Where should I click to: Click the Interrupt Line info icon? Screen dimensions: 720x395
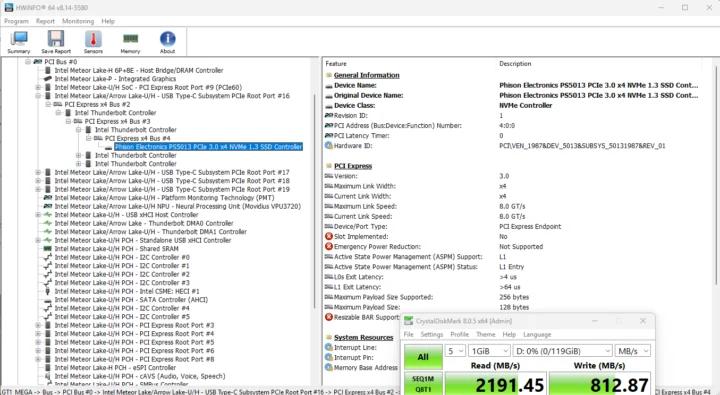pyautogui.click(x=329, y=347)
